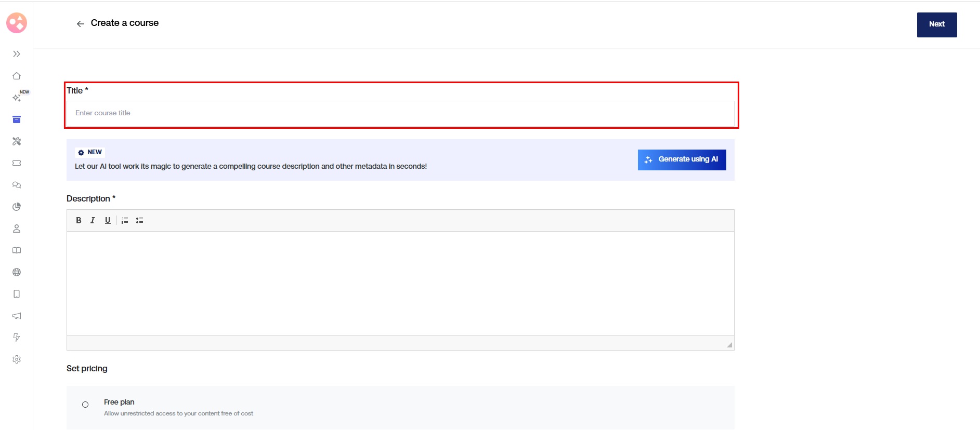Go to the Home icon in sidebar
The height and width of the screenshot is (430, 980).
(x=17, y=76)
